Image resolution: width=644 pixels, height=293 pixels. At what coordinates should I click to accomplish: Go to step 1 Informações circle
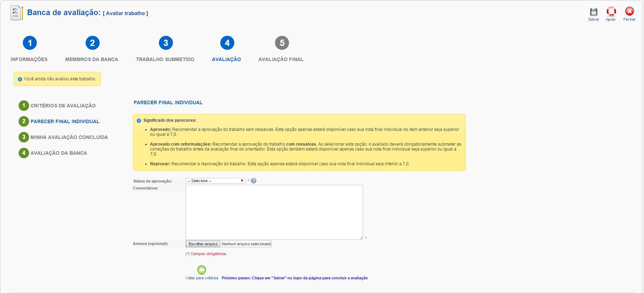pyautogui.click(x=30, y=43)
